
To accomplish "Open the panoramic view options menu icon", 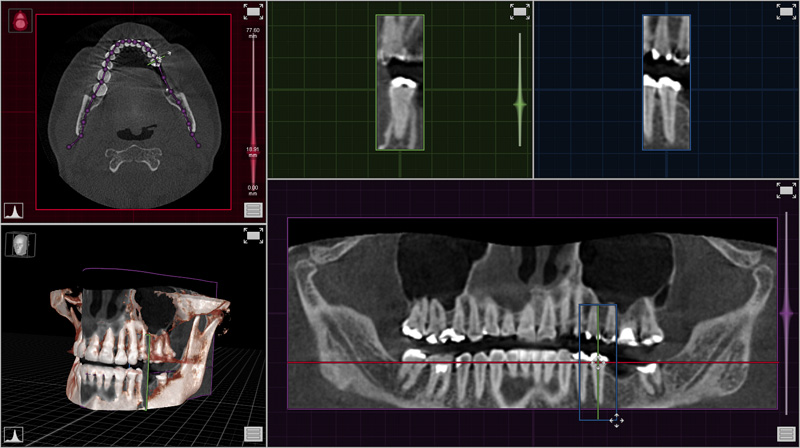I will 786,435.
